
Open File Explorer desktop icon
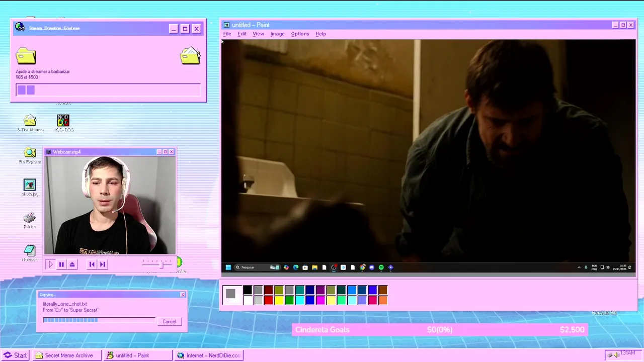point(30,155)
